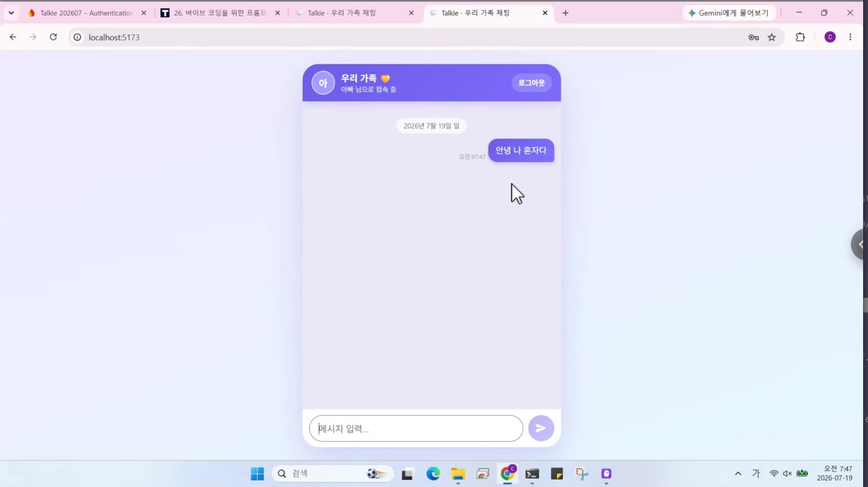Log out using the 로그아웃 button
868x487 pixels.
531,82
